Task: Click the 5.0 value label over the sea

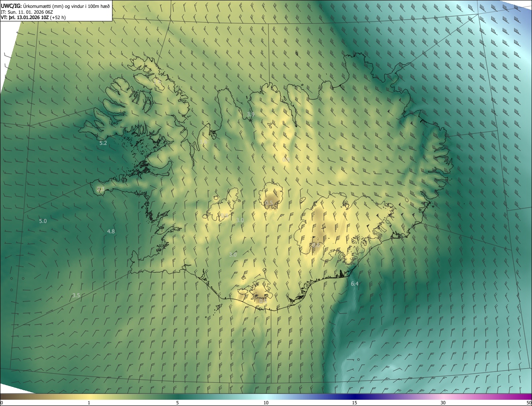Action: [43, 221]
